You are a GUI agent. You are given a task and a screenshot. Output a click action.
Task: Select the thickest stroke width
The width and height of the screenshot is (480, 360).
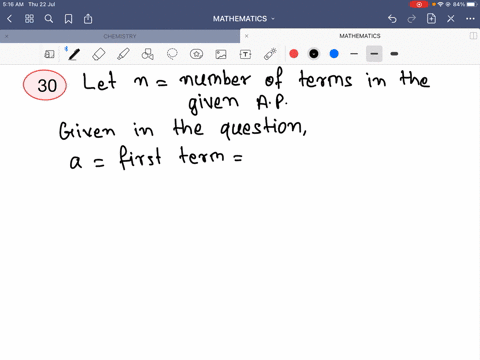pos(394,54)
